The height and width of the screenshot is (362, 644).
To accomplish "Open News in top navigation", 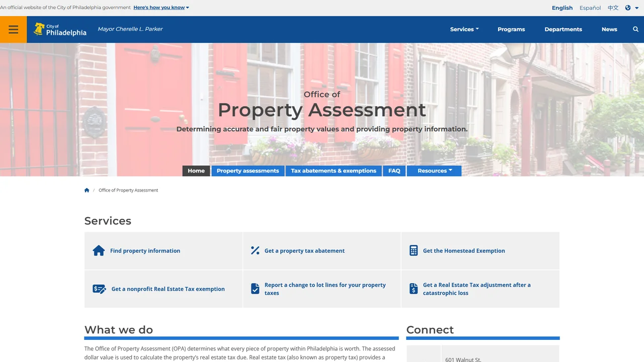I will click(609, 29).
